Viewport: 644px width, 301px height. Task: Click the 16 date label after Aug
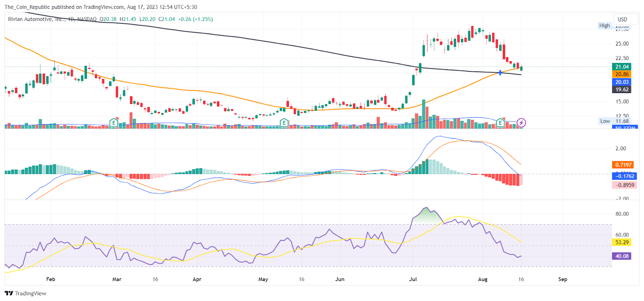521,279
